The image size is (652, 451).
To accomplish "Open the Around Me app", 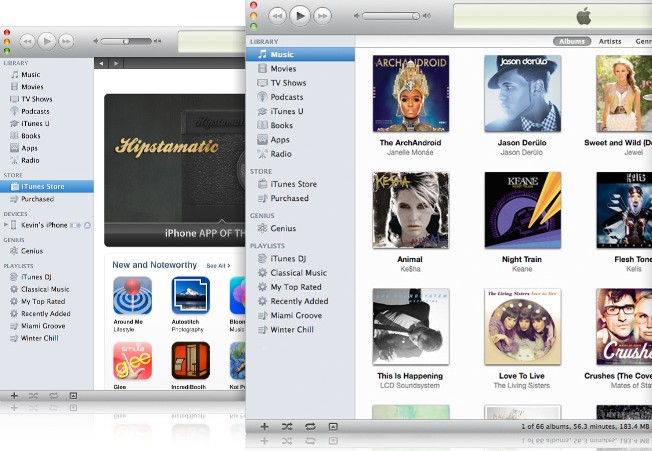I will point(132,296).
